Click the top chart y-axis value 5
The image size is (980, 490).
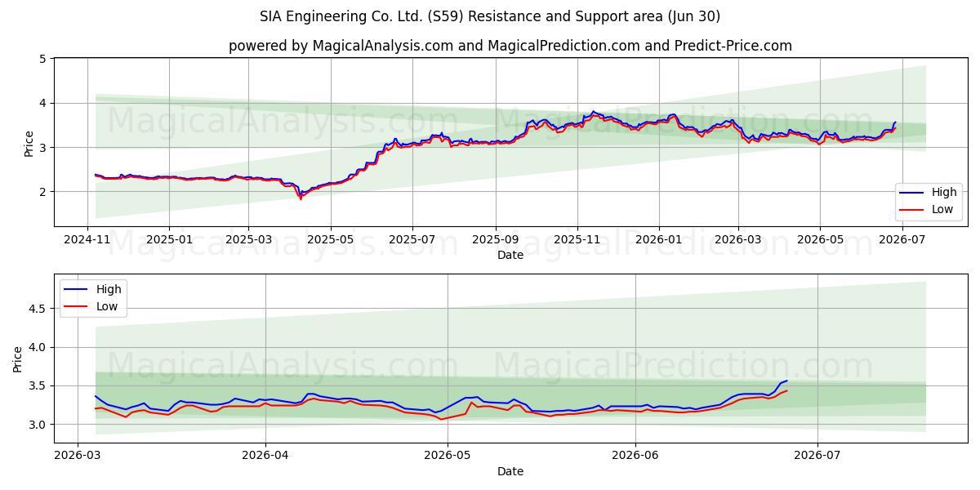[x=42, y=59]
